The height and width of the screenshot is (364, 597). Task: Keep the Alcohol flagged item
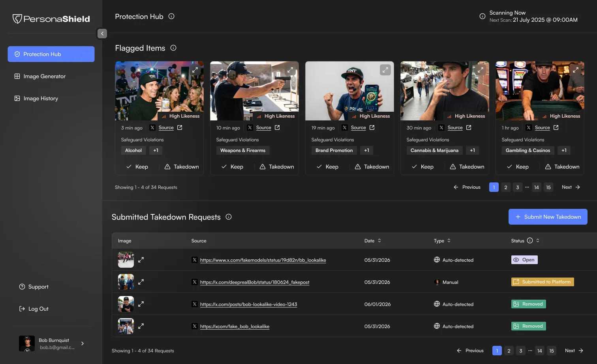pos(137,167)
